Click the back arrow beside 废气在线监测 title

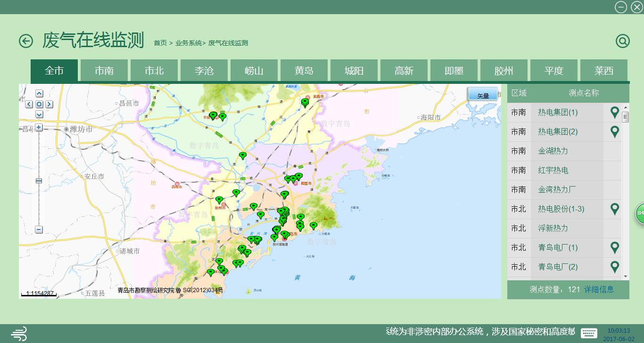pos(26,41)
